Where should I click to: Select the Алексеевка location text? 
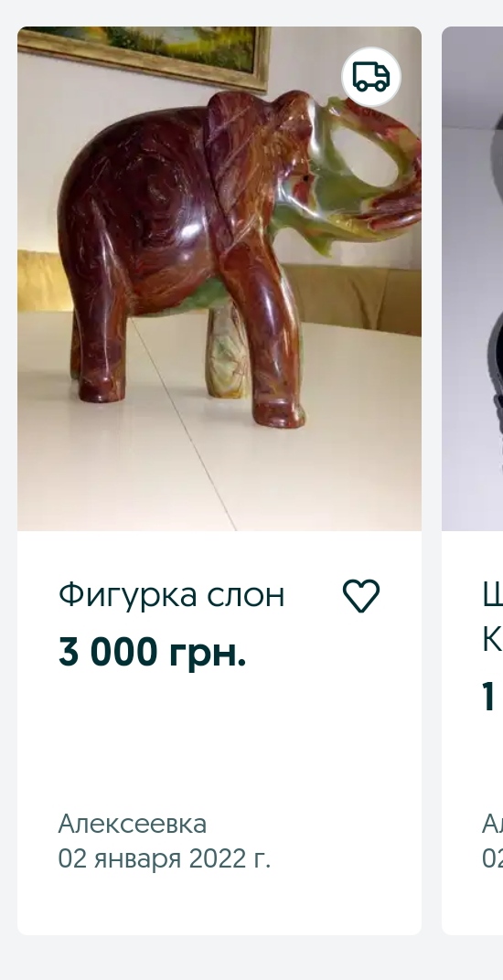(132, 824)
